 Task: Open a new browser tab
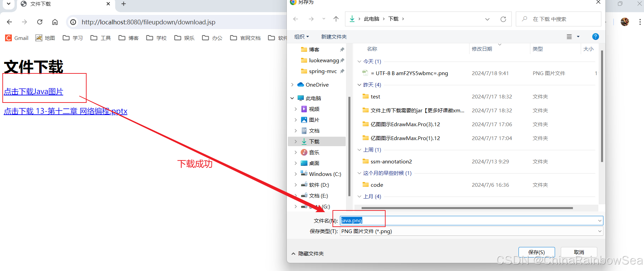(124, 4)
